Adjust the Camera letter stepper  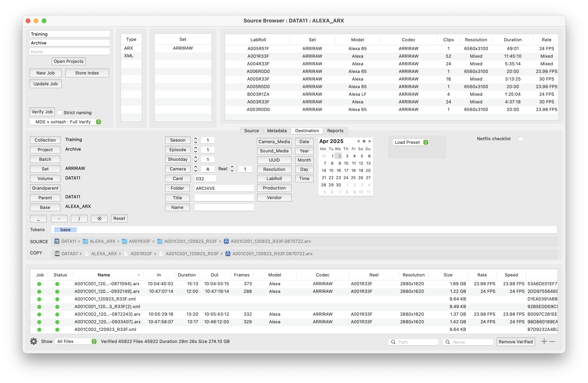click(x=195, y=169)
